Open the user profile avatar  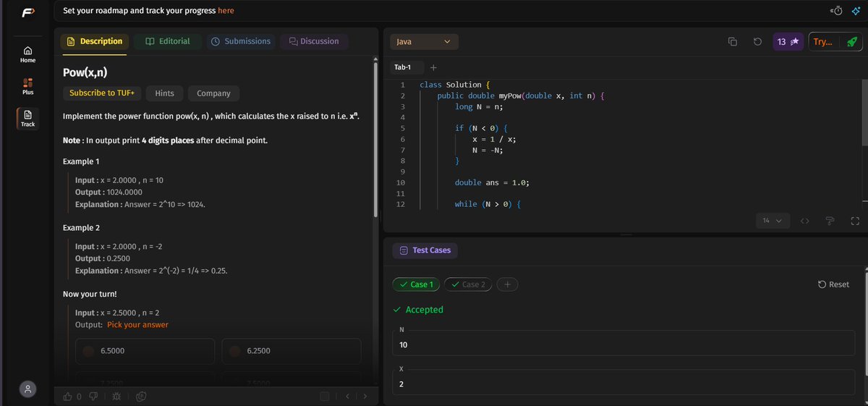[x=27, y=389]
